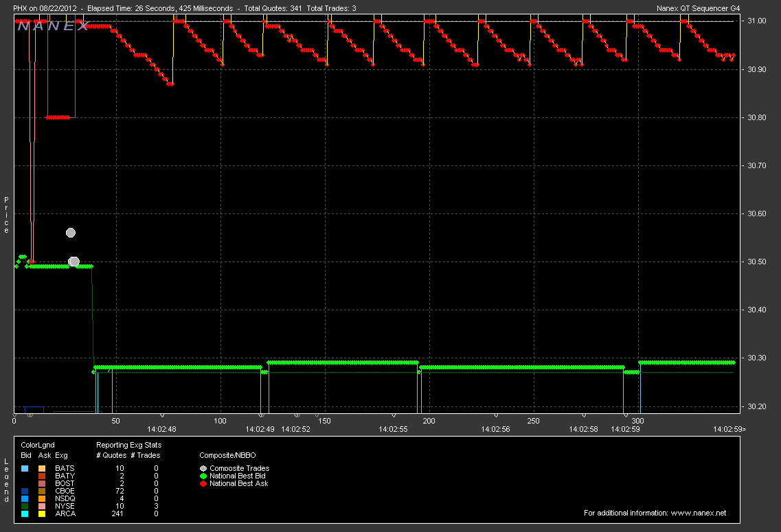Click the '31.00' price axis label
The height and width of the screenshot is (532, 781).
tap(757, 21)
